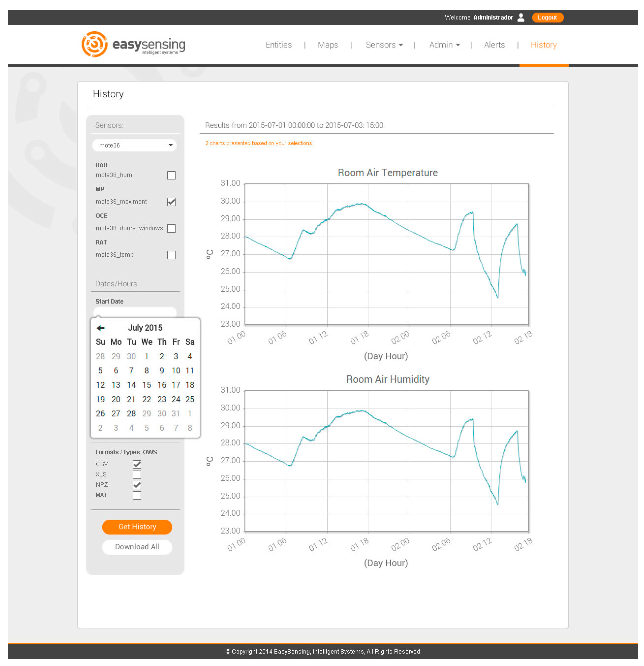644x666 pixels.
Task: Uncheck the mote36_moviment checkbox
Action: click(171, 202)
